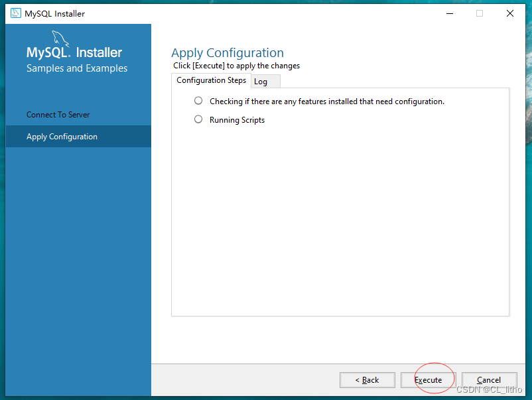
Task: Click the 'Checking if there are any features' text
Action: [327, 101]
